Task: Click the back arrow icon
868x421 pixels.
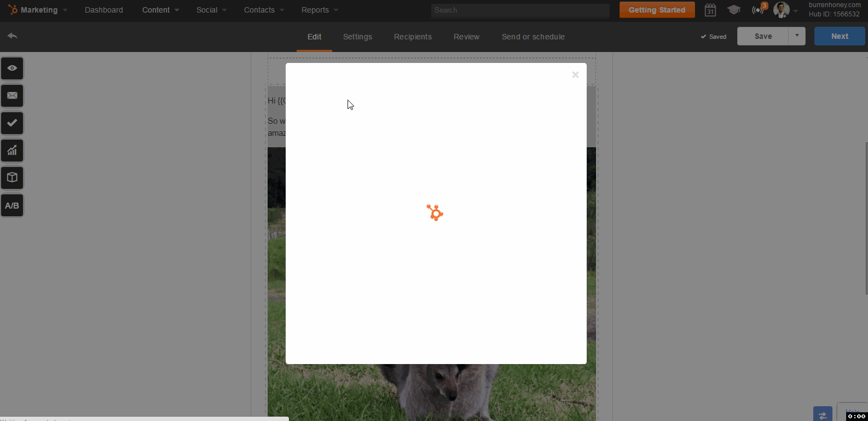Action: [x=13, y=36]
